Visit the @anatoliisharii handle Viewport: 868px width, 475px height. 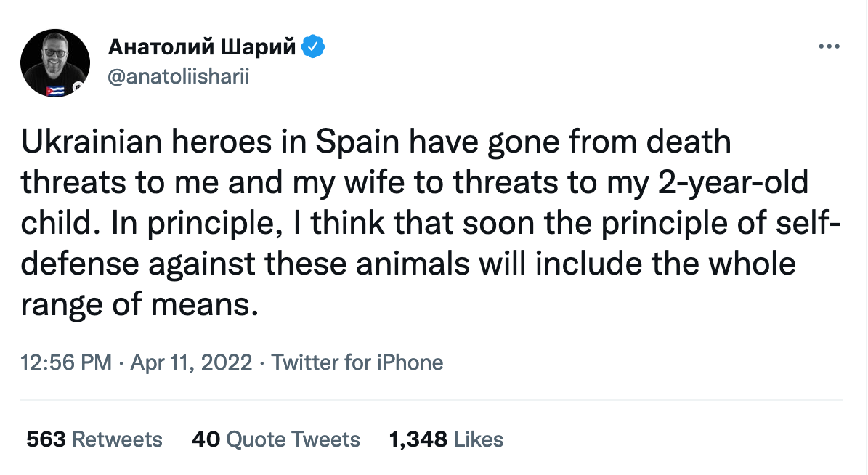(178, 77)
